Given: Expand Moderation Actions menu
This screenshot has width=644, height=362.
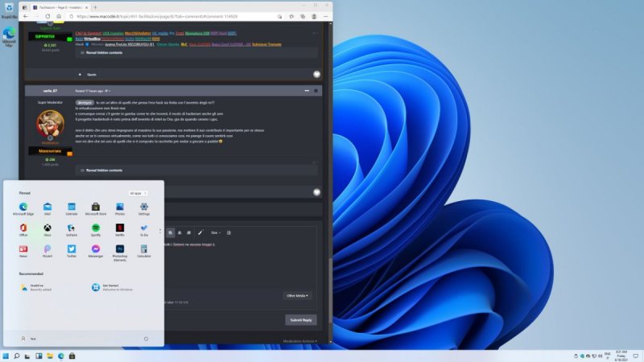Looking at the screenshot, I should [x=299, y=341].
